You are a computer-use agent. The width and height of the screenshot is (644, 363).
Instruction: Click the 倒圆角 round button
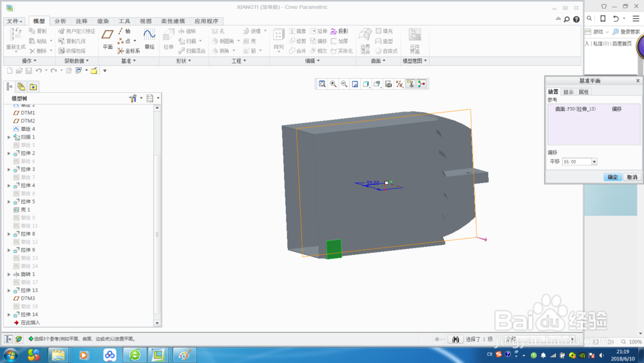pyautogui.click(x=223, y=41)
